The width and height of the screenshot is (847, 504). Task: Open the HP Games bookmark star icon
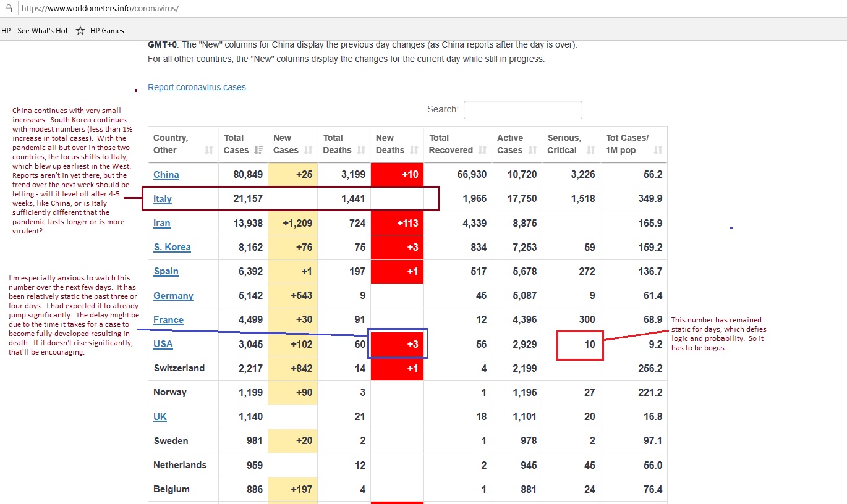(80, 30)
